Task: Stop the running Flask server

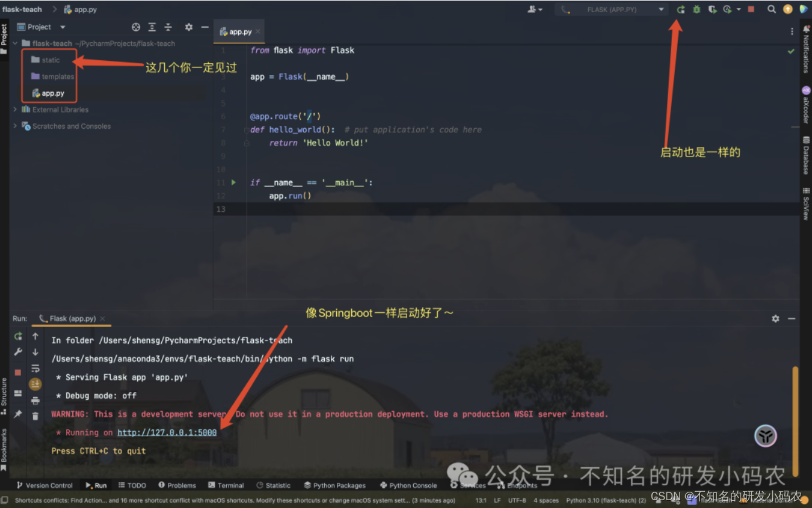Action: (x=18, y=371)
